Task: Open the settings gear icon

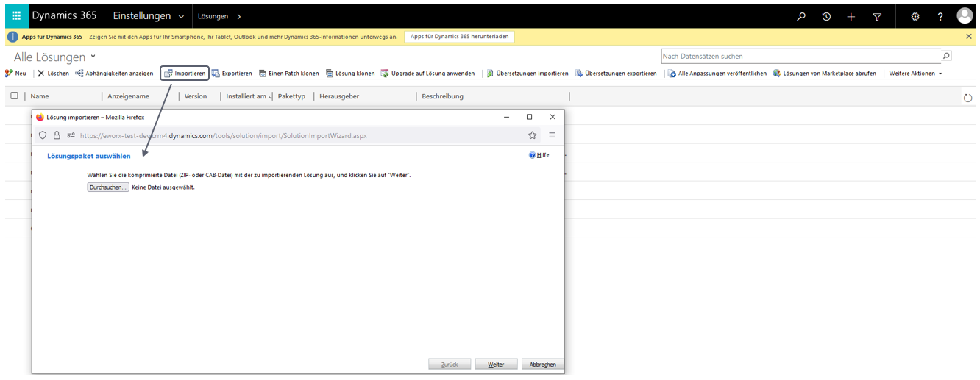Action: coord(915,16)
